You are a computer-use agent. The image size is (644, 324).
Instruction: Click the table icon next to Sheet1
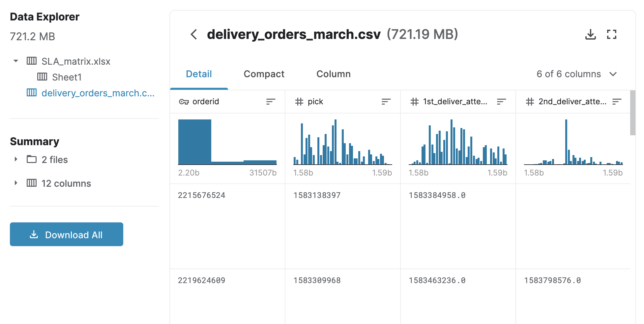tap(42, 77)
